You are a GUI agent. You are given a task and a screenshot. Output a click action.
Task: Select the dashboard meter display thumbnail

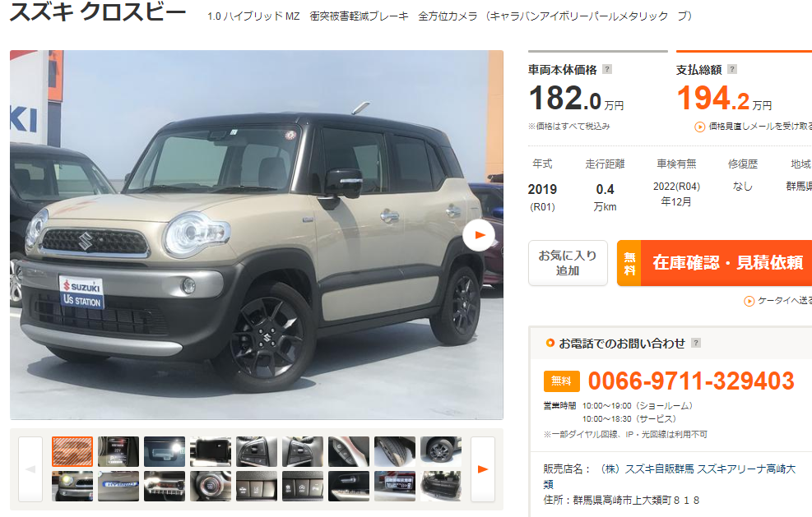(x=118, y=452)
